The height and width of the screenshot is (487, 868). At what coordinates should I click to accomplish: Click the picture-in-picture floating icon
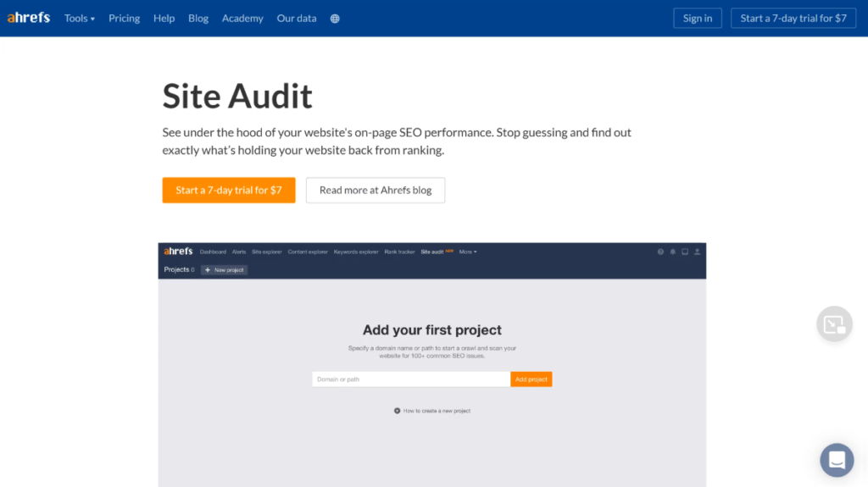tap(834, 324)
